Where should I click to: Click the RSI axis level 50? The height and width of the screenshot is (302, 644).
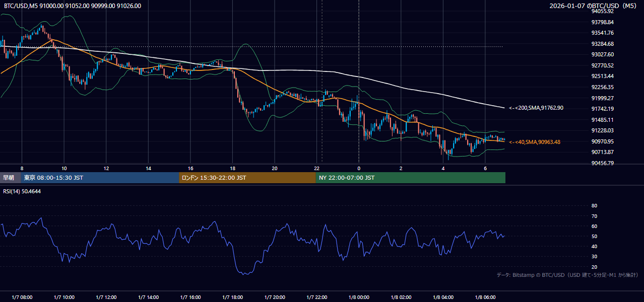point(594,236)
